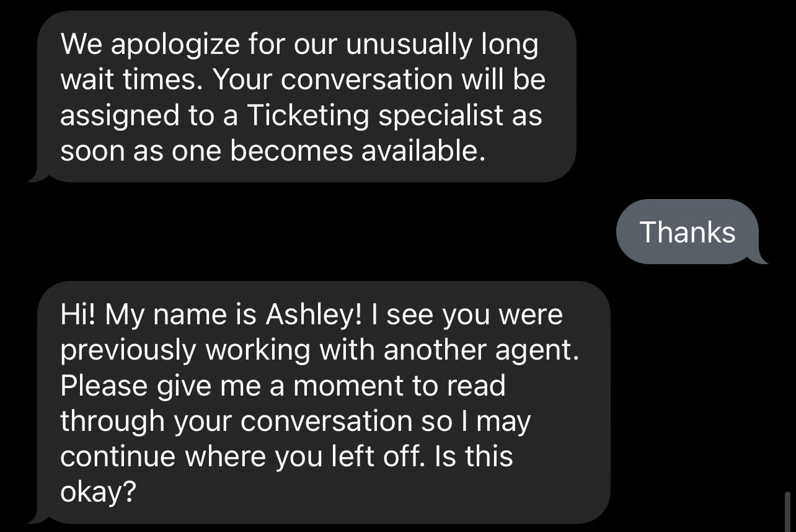Tap 'wait times' in the first bubble
The width and height of the screenshot is (796, 532).
(x=130, y=79)
